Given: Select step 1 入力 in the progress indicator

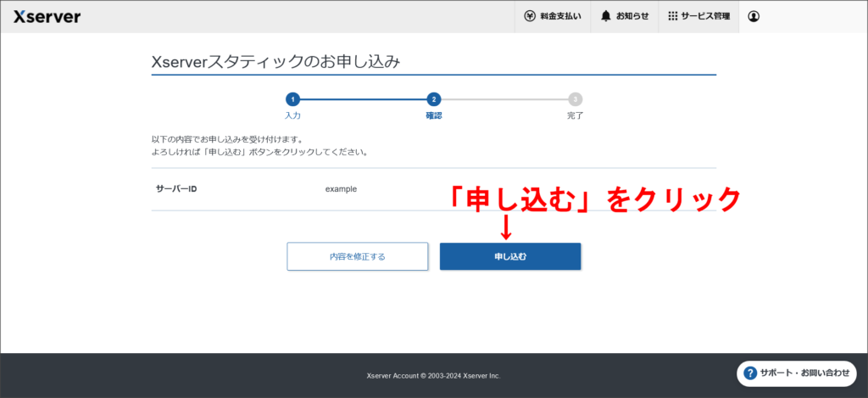Looking at the screenshot, I should point(292,106).
